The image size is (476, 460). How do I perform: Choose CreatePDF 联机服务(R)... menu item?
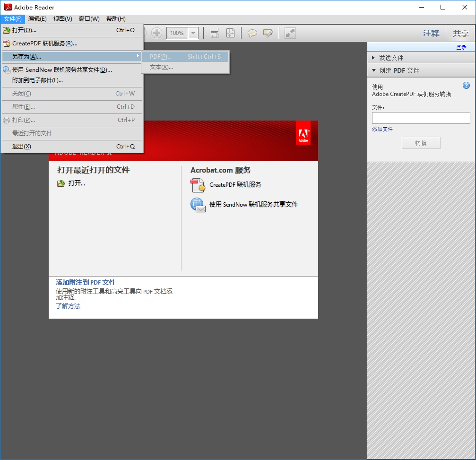72,43
